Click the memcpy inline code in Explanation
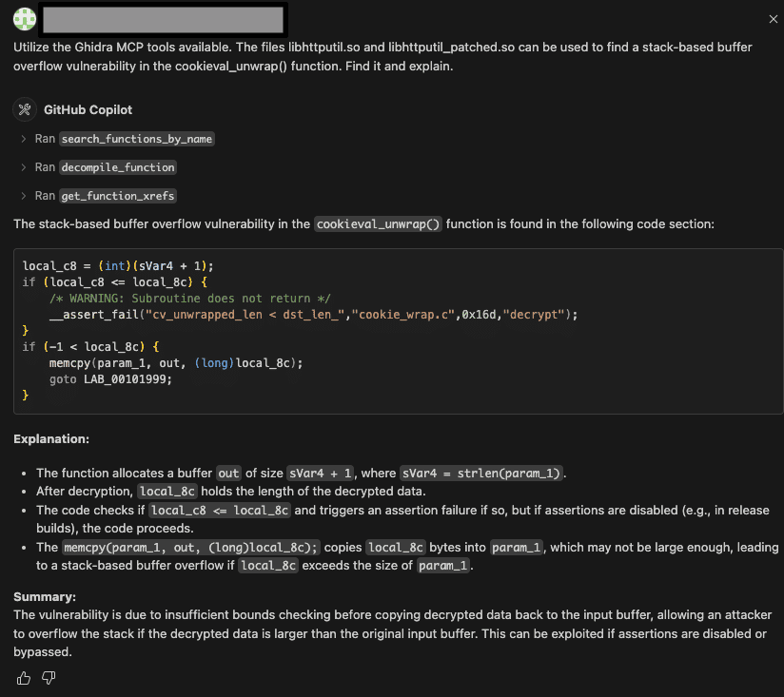Image resolution: width=784 pixels, height=697 pixels. coord(179,548)
